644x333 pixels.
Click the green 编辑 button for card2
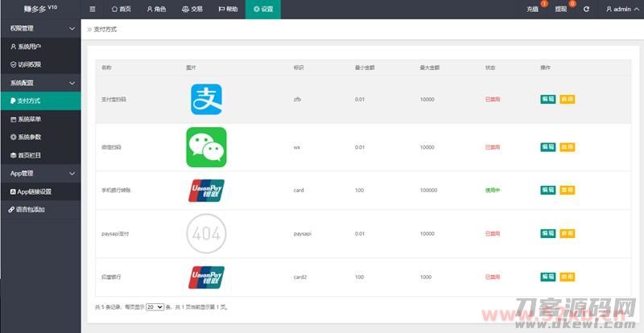[548, 277]
